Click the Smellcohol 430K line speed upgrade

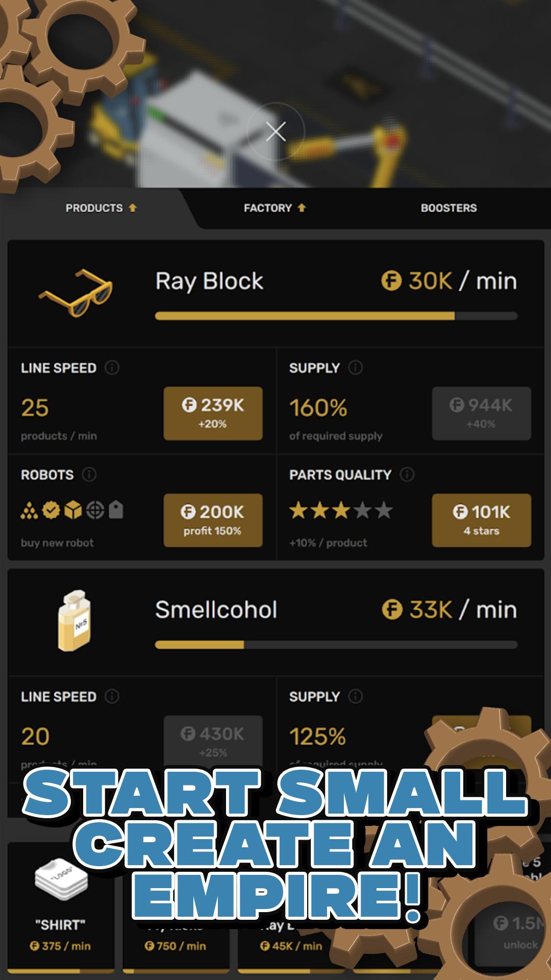213,741
